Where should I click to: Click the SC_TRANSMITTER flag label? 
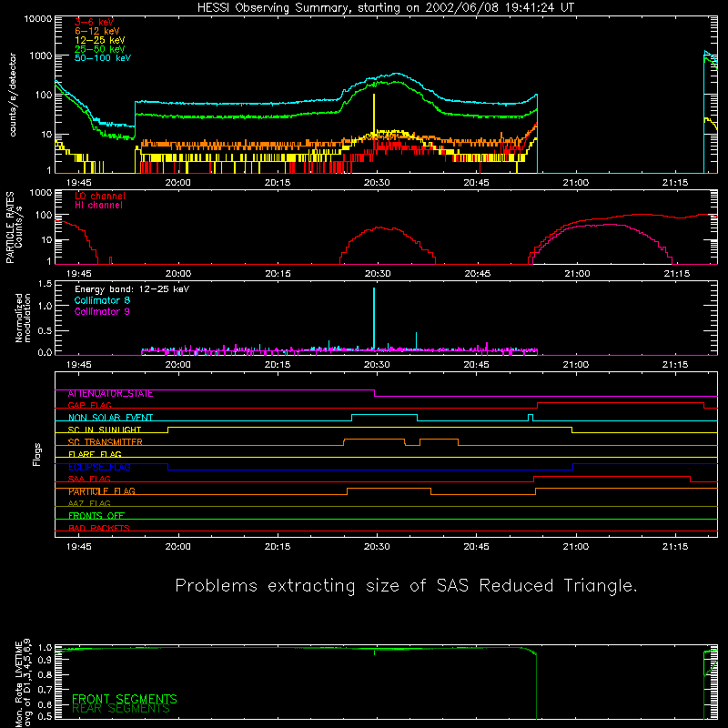105,442
